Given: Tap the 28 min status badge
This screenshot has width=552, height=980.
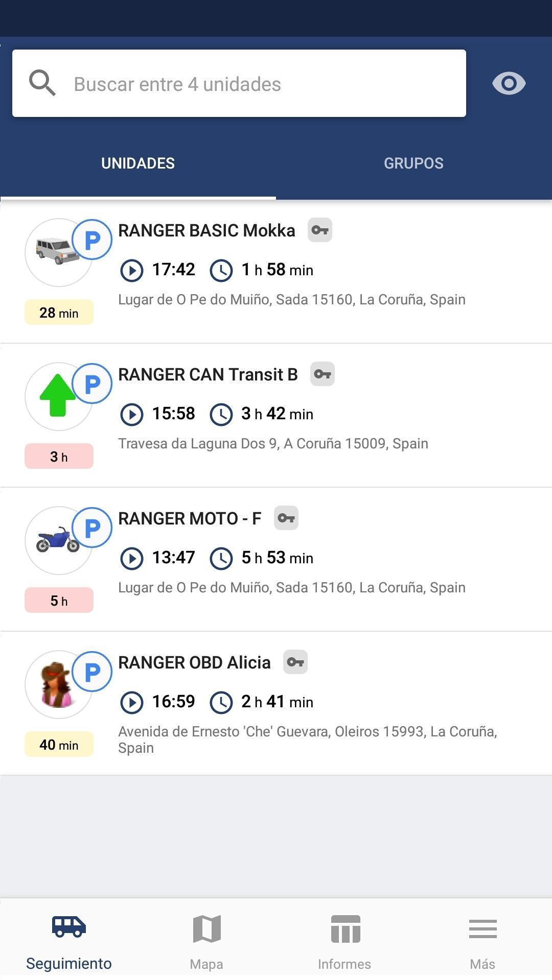Looking at the screenshot, I should tap(59, 313).
